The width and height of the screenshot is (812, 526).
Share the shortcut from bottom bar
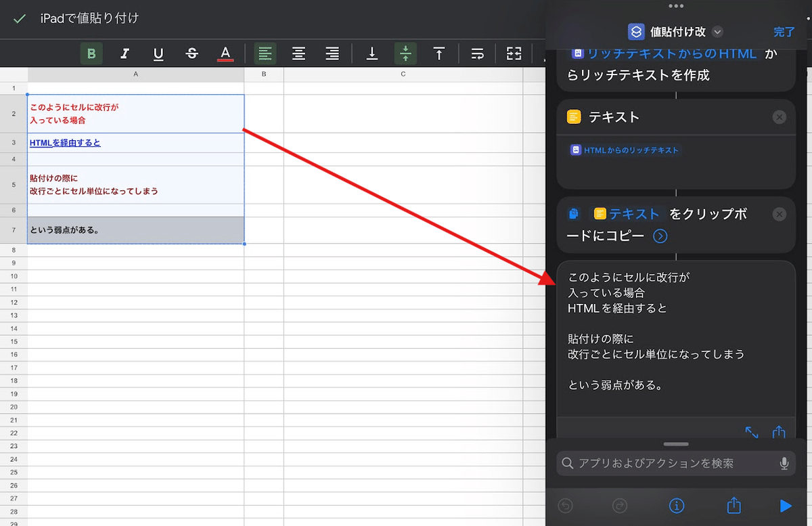coord(733,505)
